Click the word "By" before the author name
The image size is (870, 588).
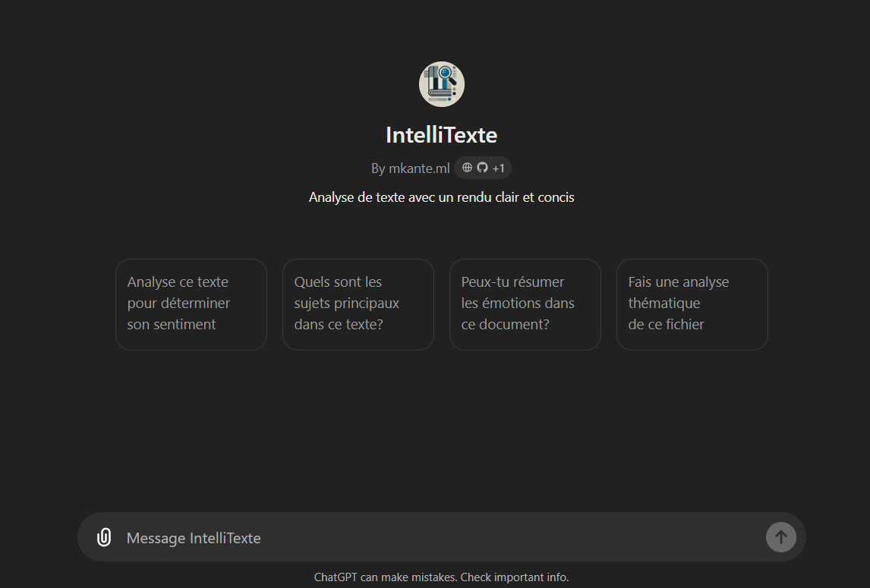pyautogui.click(x=378, y=168)
